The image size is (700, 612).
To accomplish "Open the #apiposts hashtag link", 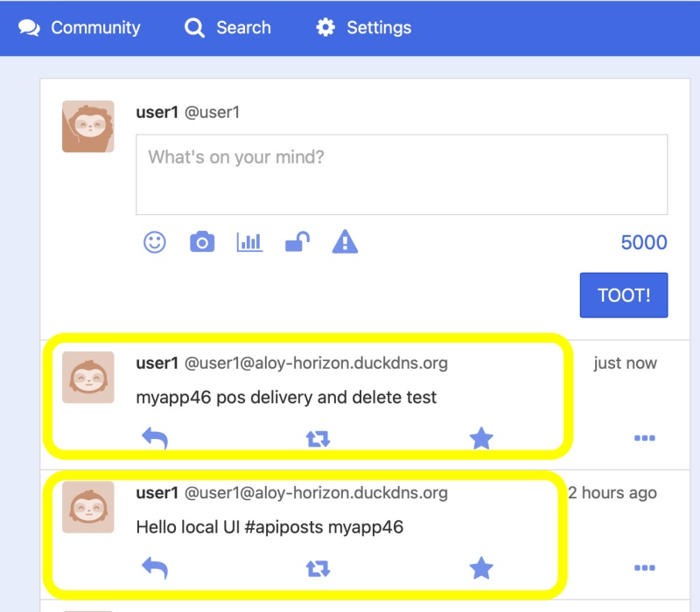I will 283,527.
